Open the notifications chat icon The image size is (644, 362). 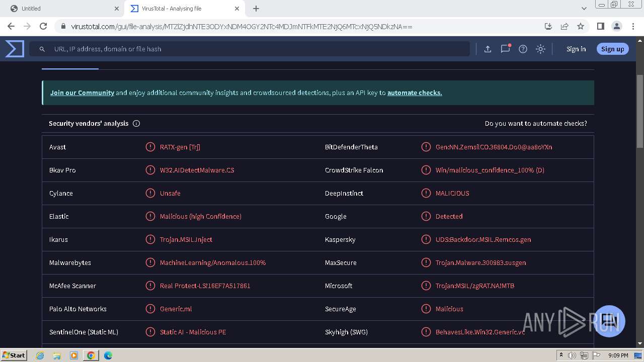pyautogui.click(x=505, y=49)
